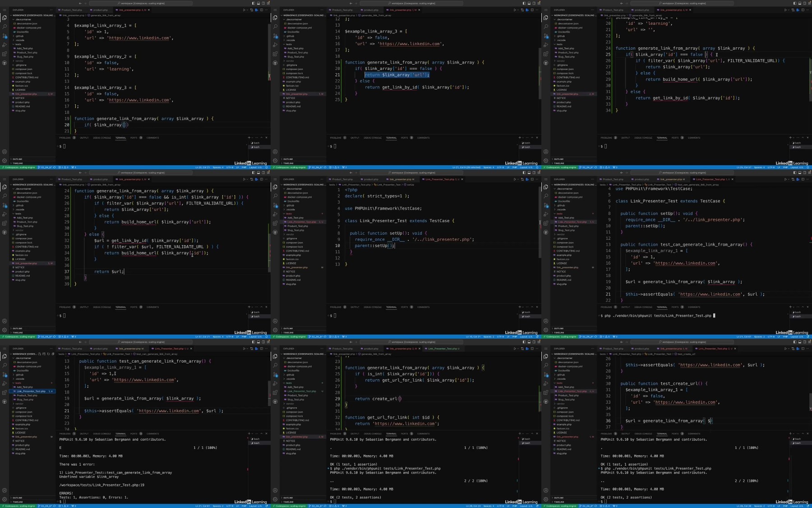This screenshot has width=812, height=508.
Task: Toggle primary sidebar in unexecuted phpunit command window
Action: [x=794, y=172]
